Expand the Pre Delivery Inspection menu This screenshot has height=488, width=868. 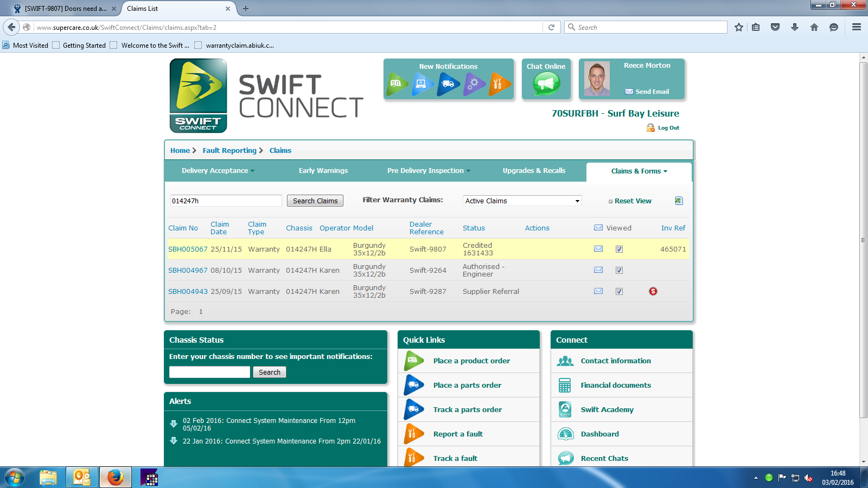(429, 171)
